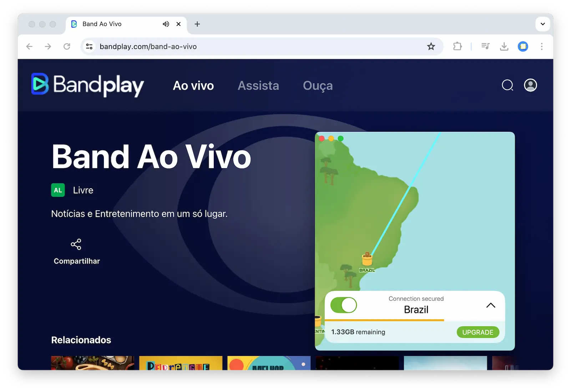This screenshot has width=571, height=392.
Task: Reload the Bandplay page
Action: 67,46
